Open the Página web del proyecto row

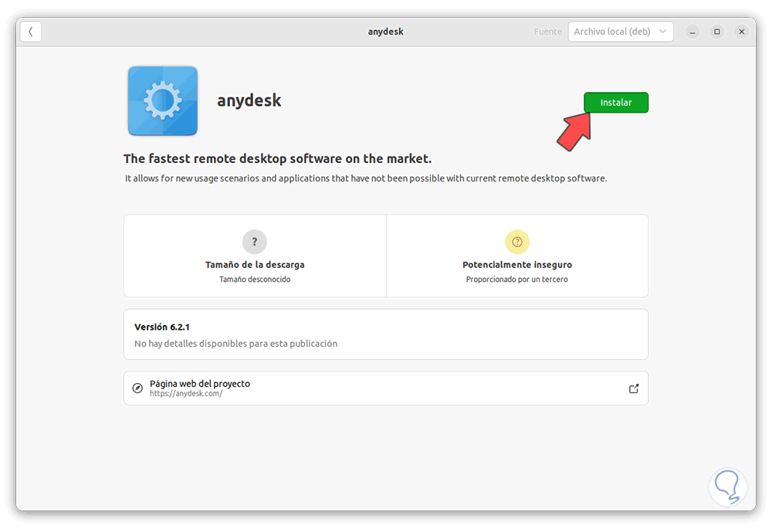pos(386,388)
